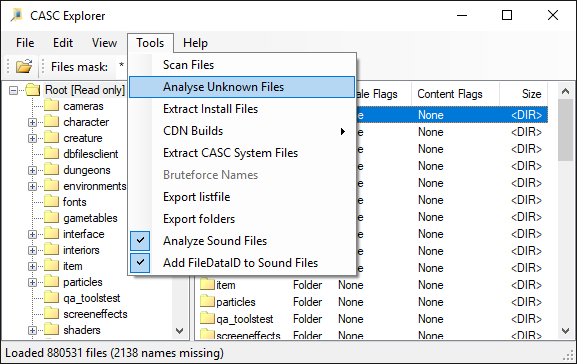Screen dimensions: 577x364
Task: Select 'interiors' in the folder tree
Action: [x=81, y=250]
